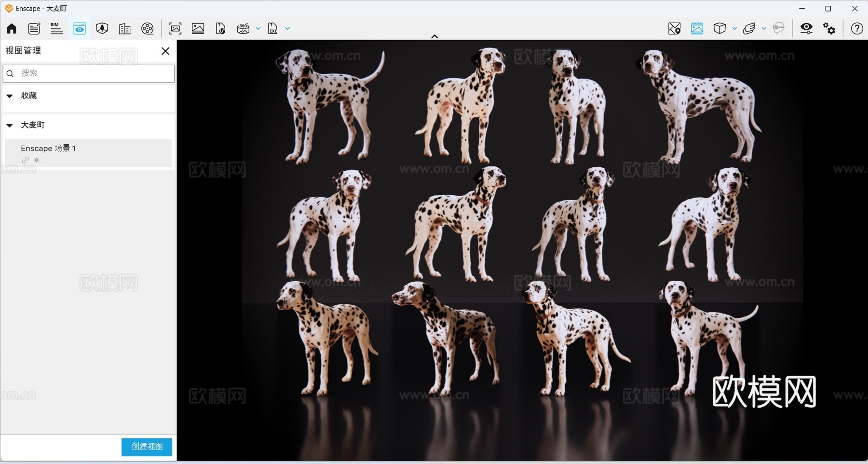Close the 视图管理 panel
Screen dimensions: 868x464
click(x=165, y=51)
